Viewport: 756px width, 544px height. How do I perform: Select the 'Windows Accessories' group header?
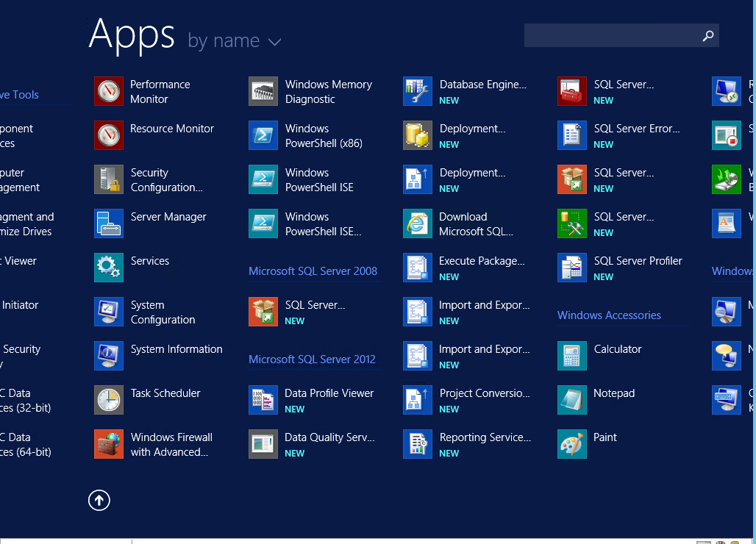(x=609, y=315)
